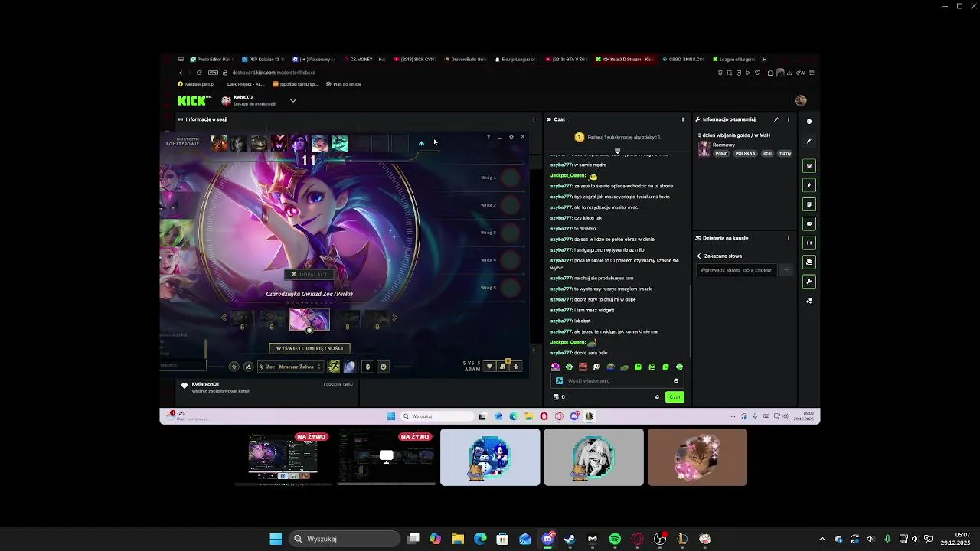Viewport: 980px width, 551px height.
Task: Click the Kick profile avatar in header
Action: pyautogui.click(x=801, y=100)
